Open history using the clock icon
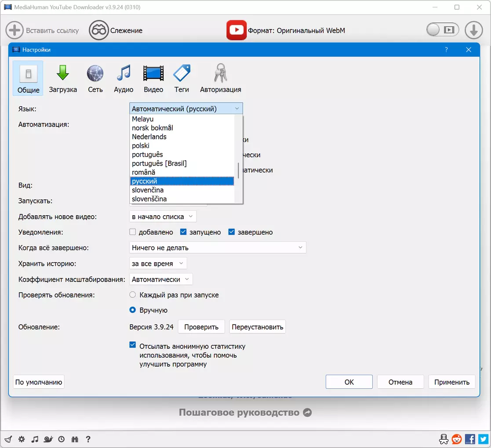491x448 pixels. click(62, 439)
